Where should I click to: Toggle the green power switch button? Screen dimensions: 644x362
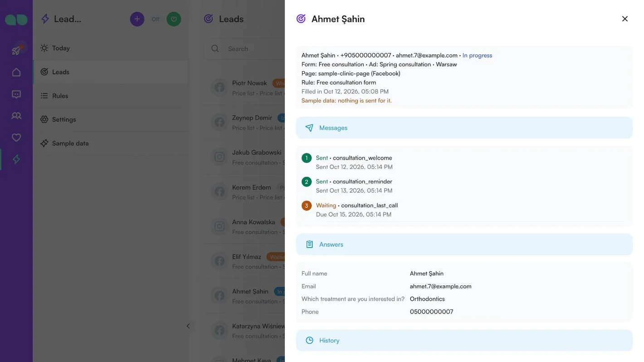point(174,19)
